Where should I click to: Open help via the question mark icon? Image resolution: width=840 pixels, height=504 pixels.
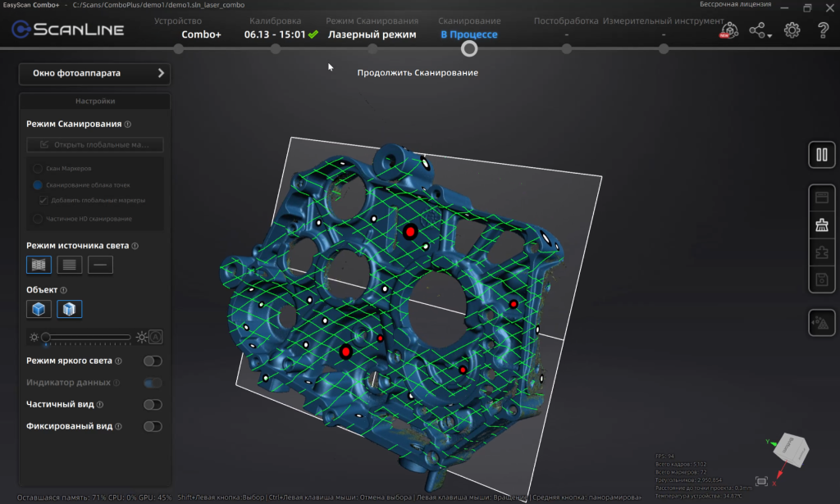(x=823, y=31)
